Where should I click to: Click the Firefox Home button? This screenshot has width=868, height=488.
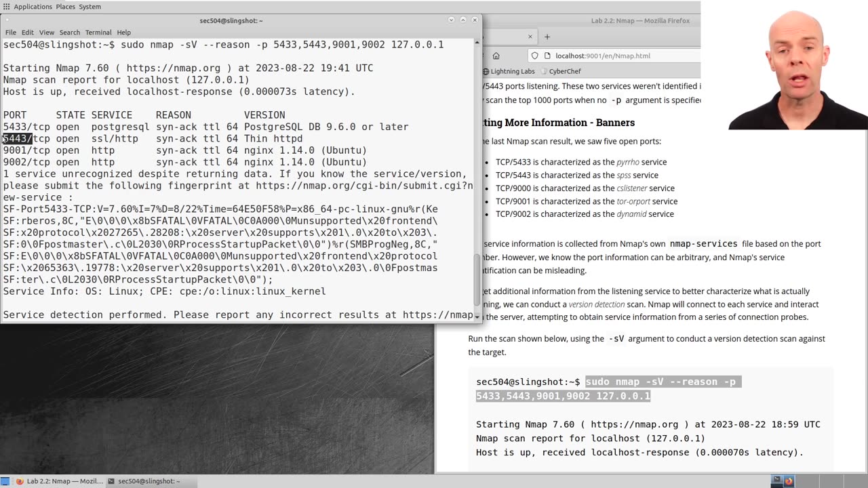(x=496, y=56)
